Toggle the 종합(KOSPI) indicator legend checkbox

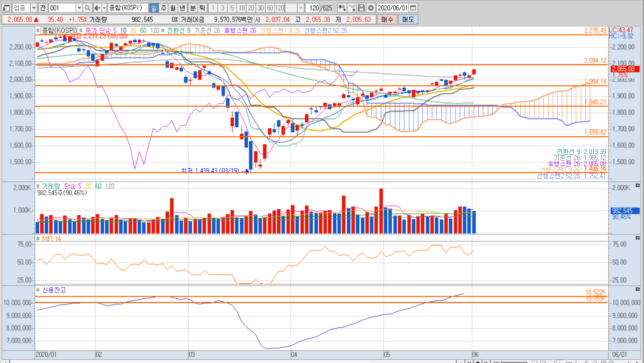point(38,30)
